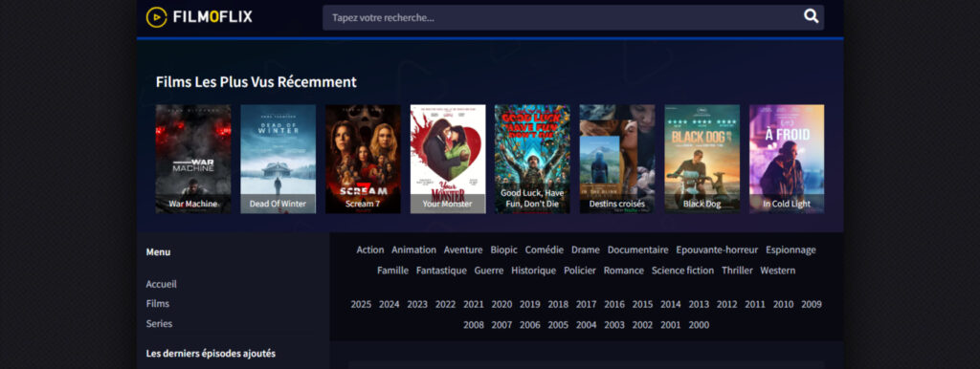Filter by year 2010
The width and height of the screenshot is (980, 369).
pyautogui.click(x=783, y=305)
